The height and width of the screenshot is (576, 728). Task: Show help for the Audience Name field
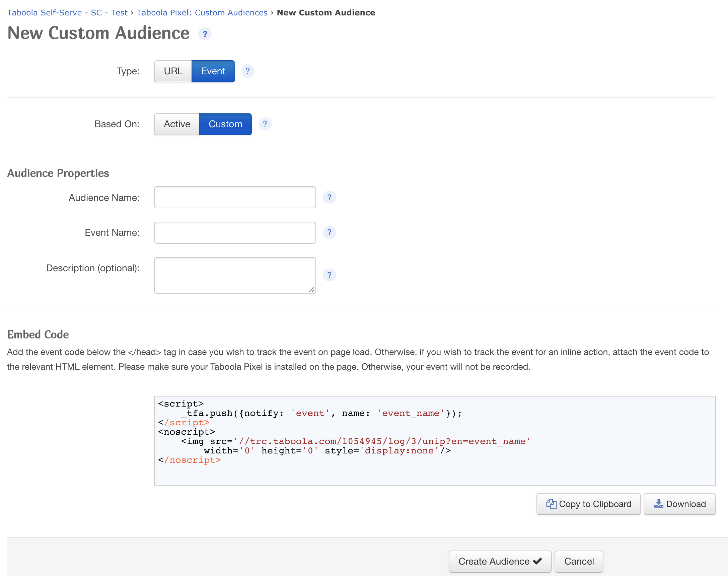[x=329, y=197]
